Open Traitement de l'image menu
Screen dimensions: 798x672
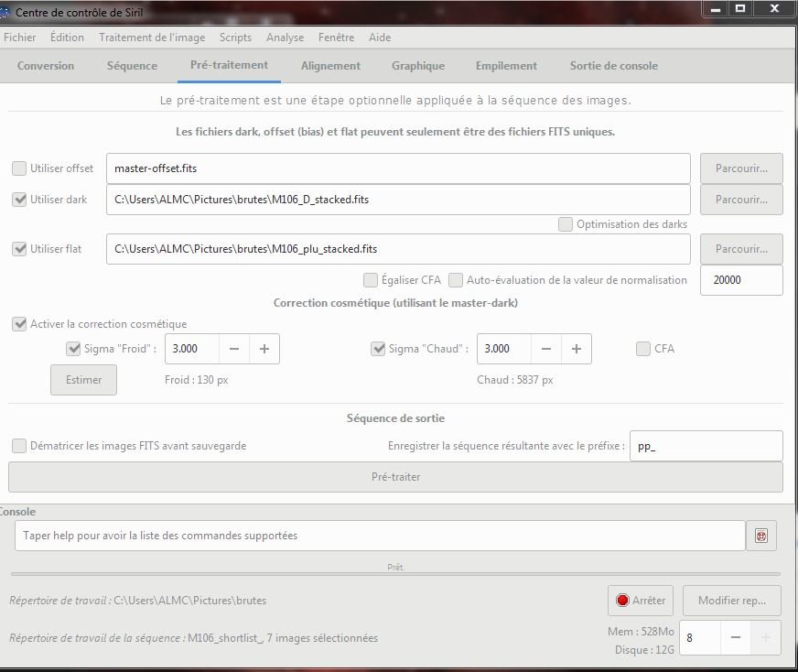[152, 38]
